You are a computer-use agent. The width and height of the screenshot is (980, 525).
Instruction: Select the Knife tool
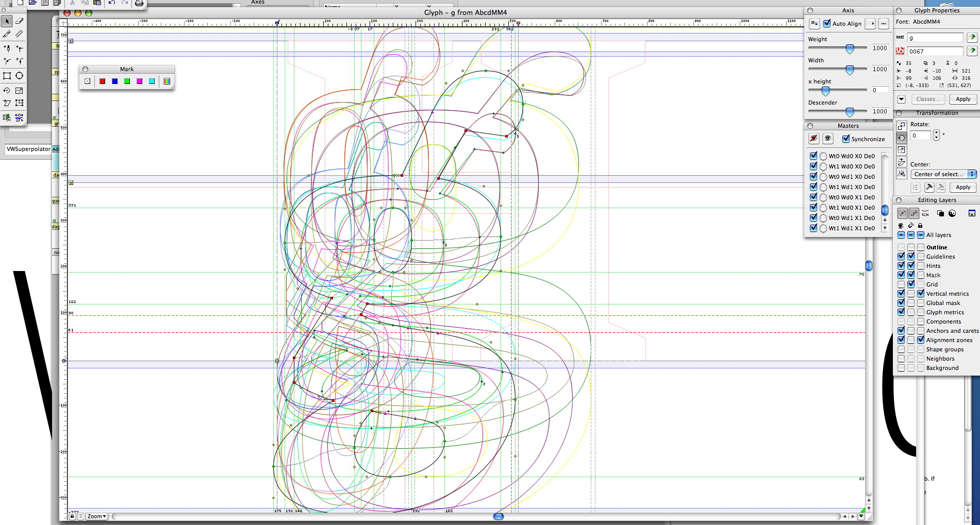coord(7,34)
